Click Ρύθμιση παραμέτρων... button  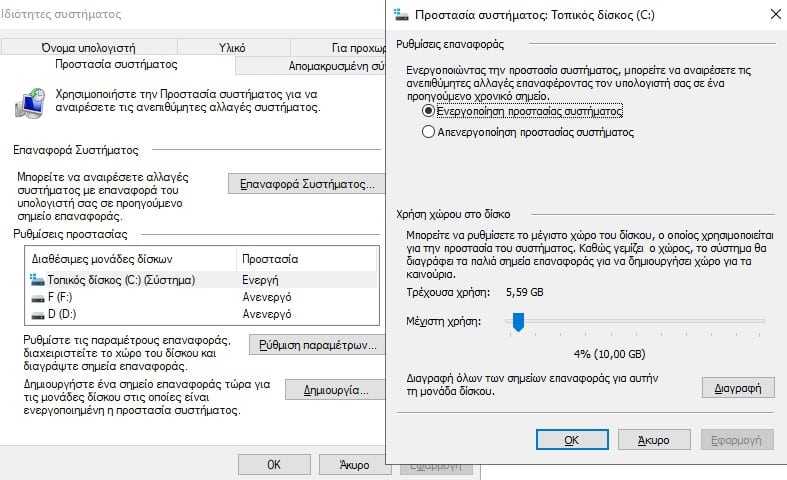pyautogui.click(x=317, y=345)
